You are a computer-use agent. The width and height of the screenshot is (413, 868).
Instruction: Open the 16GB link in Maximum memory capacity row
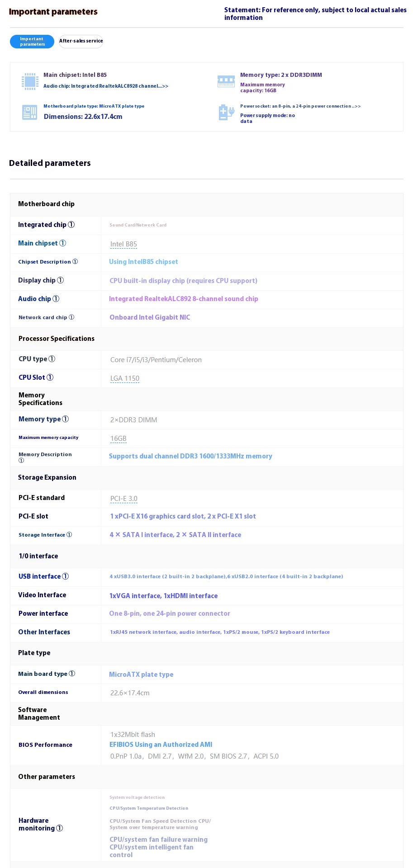(119, 439)
